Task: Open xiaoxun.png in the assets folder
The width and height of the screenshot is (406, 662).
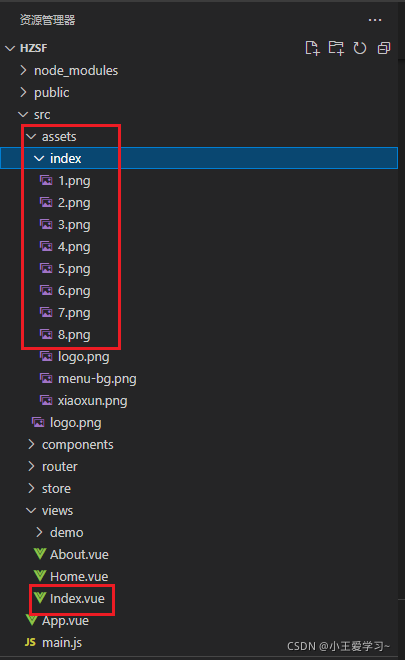Action: (92, 401)
